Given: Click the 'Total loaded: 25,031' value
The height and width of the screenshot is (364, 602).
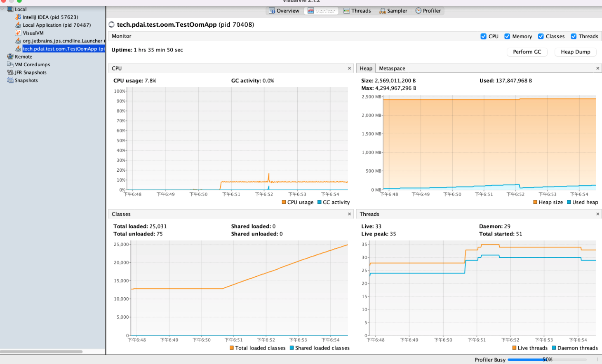Looking at the screenshot, I should pyautogui.click(x=140, y=226).
